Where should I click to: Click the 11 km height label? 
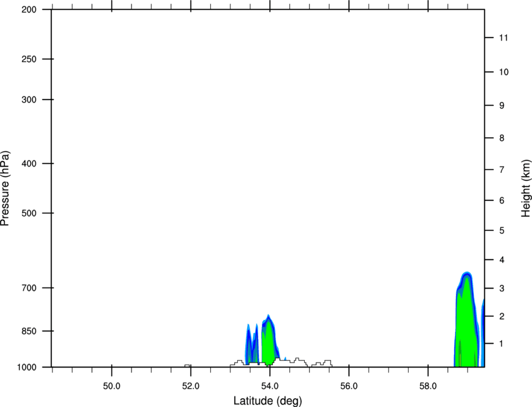click(503, 38)
